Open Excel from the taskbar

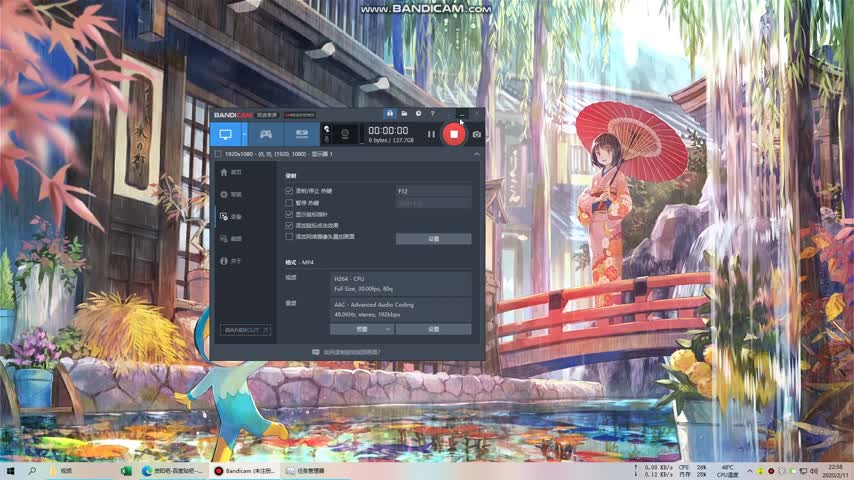[126, 471]
